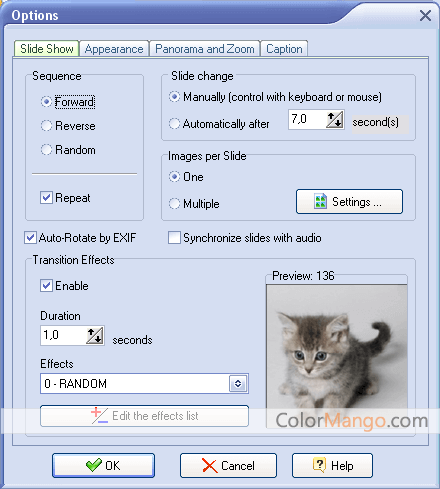This screenshot has width=440, height=489.
Task: Go to the Caption tab
Action: tap(284, 49)
